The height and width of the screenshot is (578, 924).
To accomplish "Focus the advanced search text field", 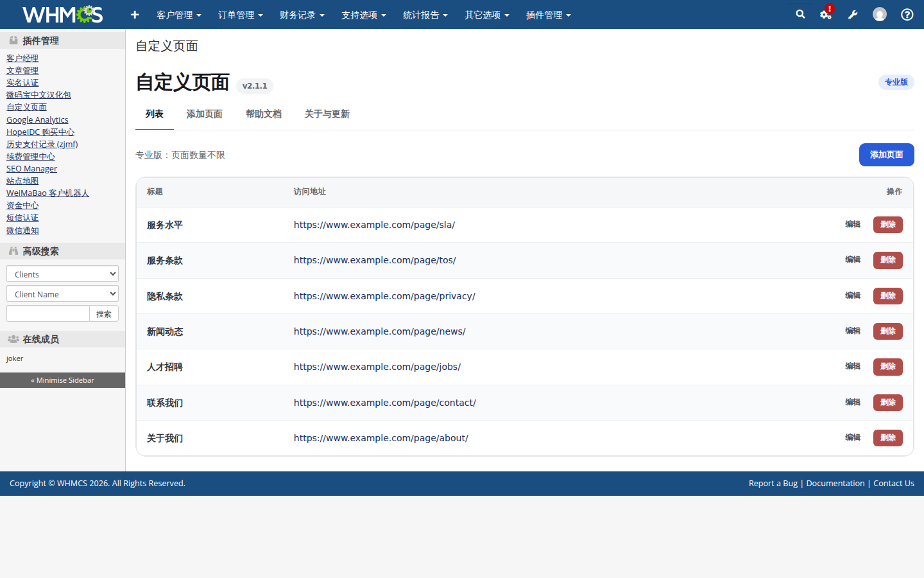I will coord(48,313).
